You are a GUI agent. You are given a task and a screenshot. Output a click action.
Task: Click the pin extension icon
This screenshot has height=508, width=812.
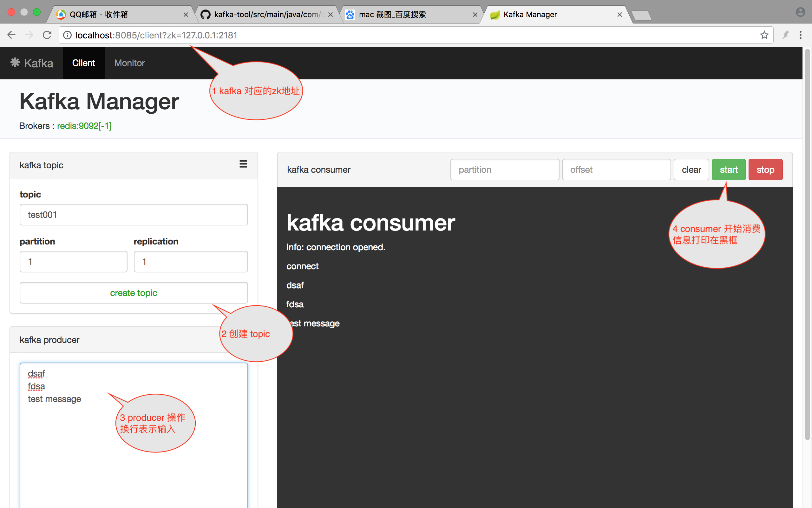[x=785, y=35]
